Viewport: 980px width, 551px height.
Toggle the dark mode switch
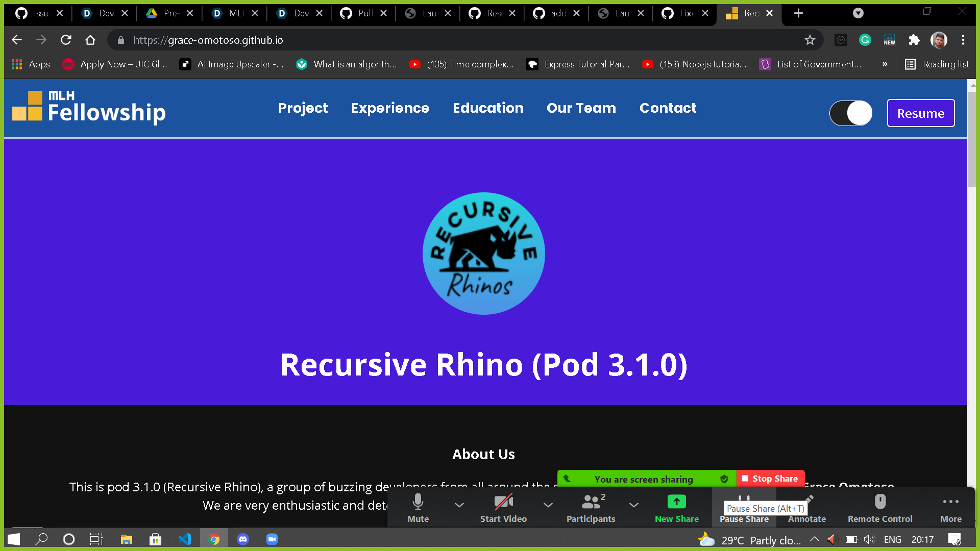[x=850, y=113]
